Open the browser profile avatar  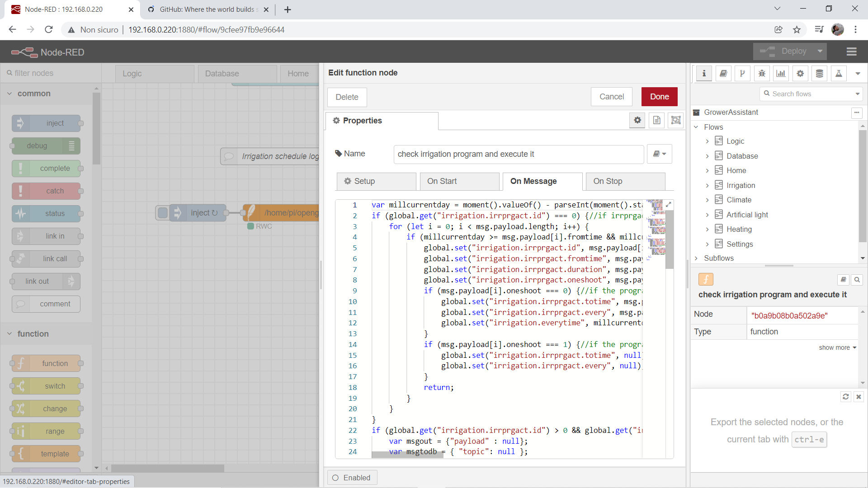pos(838,30)
